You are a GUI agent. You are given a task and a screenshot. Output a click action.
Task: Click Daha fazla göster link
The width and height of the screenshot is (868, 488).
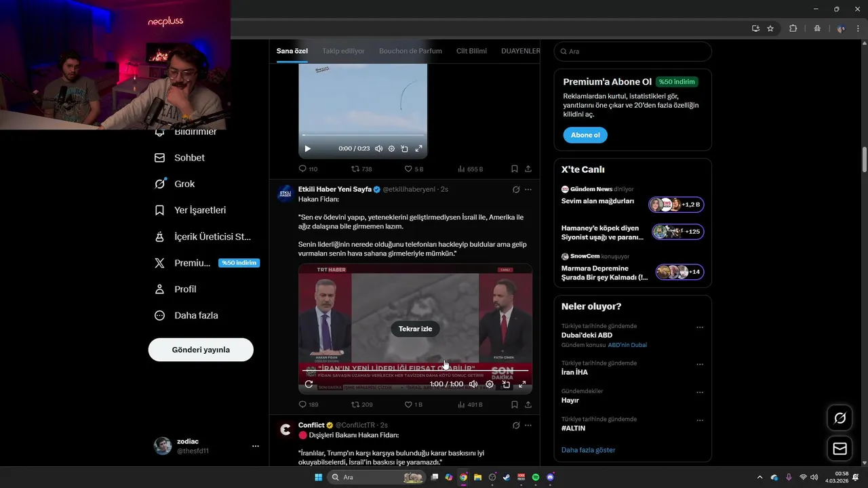point(588,450)
